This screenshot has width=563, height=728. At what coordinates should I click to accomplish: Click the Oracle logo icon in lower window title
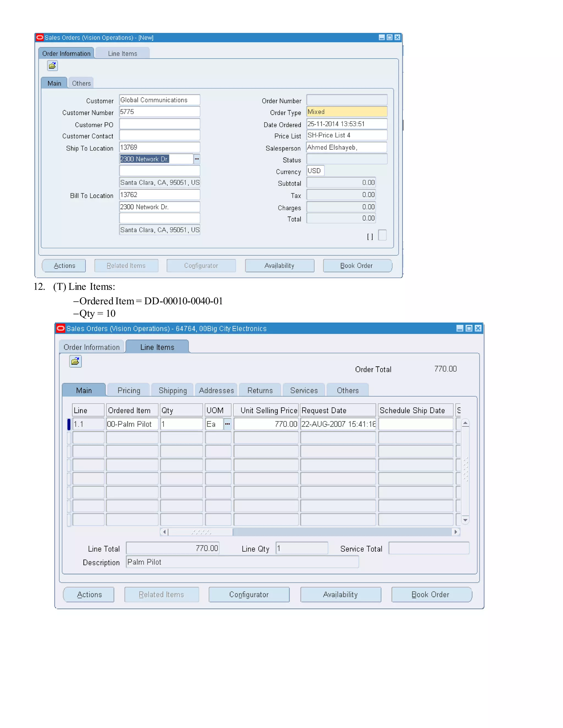(61, 328)
